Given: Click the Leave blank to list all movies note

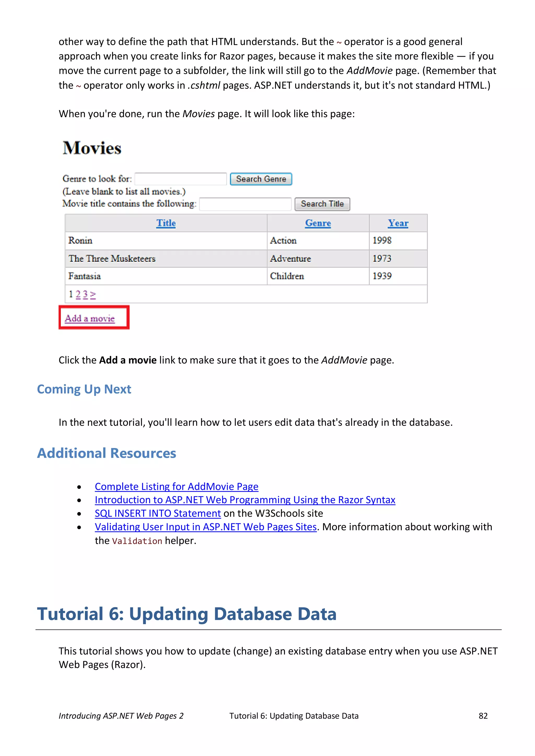Looking at the screenshot, I should click(x=124, y=192).
